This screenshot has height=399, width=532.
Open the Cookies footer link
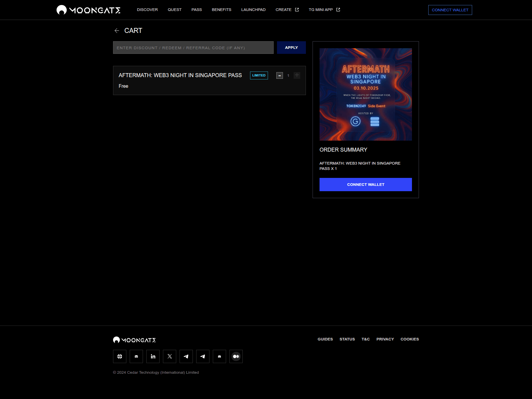tap(410, 339)
